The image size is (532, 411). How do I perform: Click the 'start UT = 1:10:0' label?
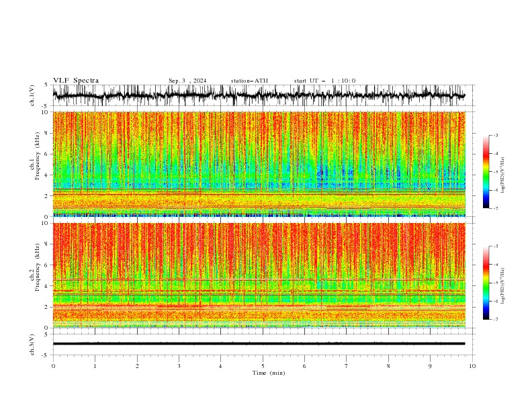(324, 81)
